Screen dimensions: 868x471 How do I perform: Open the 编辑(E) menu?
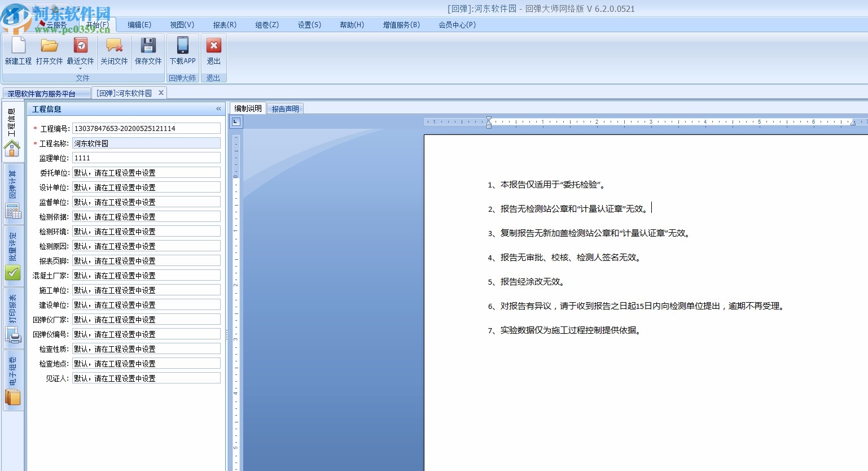(x=139, y=25)
